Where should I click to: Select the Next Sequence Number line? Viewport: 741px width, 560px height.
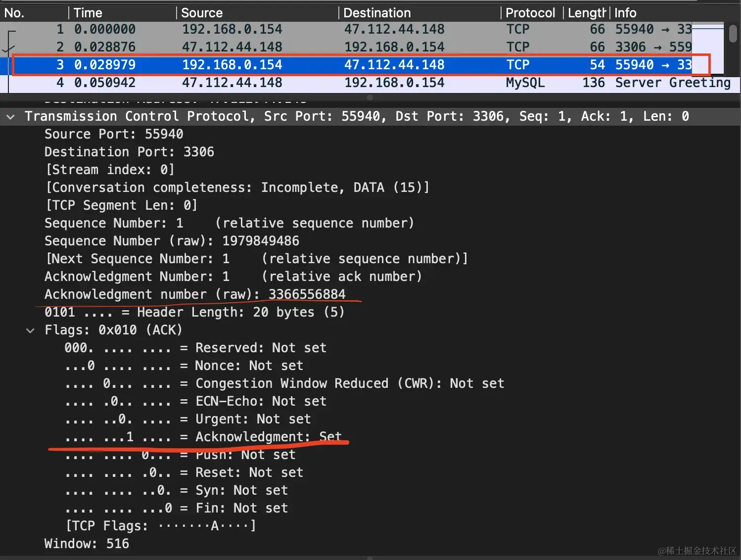256,259
